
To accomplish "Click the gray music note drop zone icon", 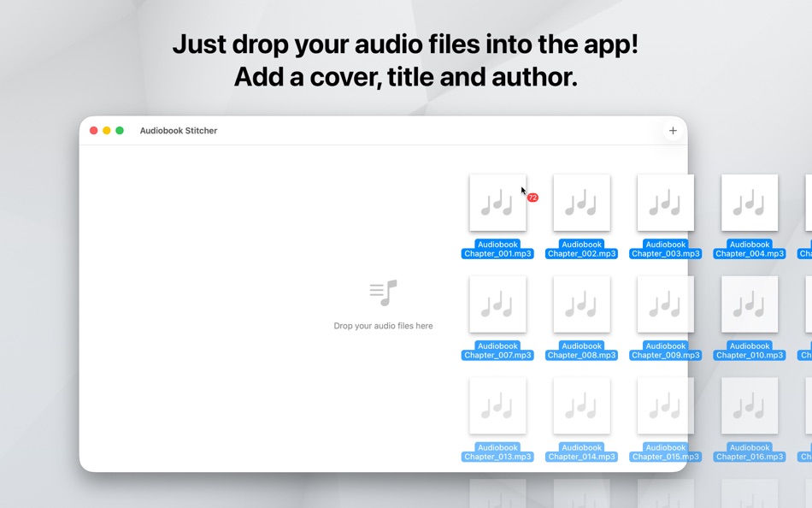I will (382, 292).
